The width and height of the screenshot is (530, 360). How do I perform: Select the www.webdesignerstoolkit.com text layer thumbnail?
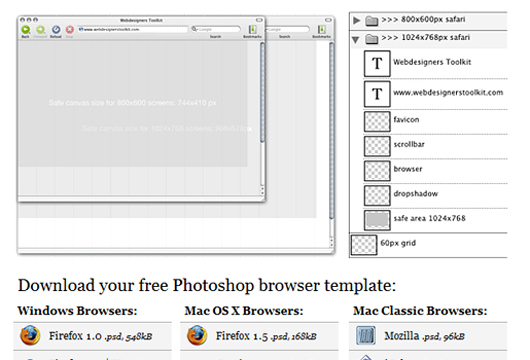click(x=377, y=94)
